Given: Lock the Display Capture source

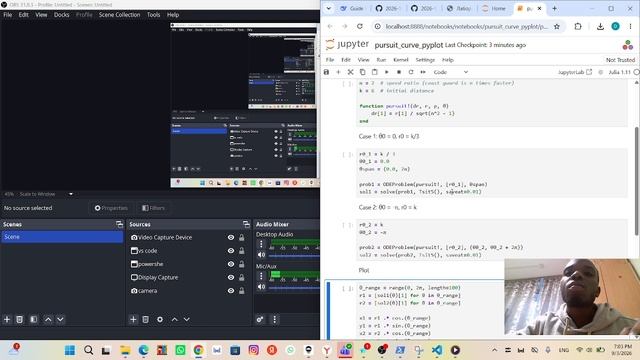Looking at the screenshot, I should (x=242, y=277).
